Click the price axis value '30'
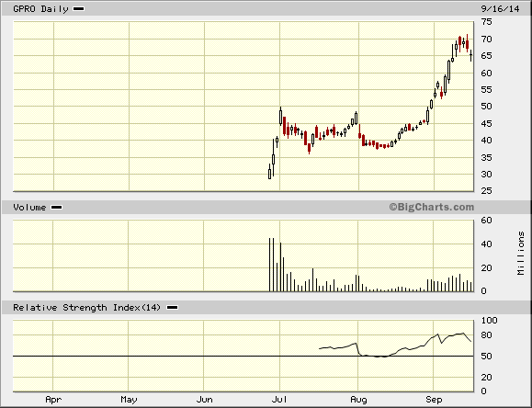This screenshot has height=408, width=532. click(x=487, y=174)
